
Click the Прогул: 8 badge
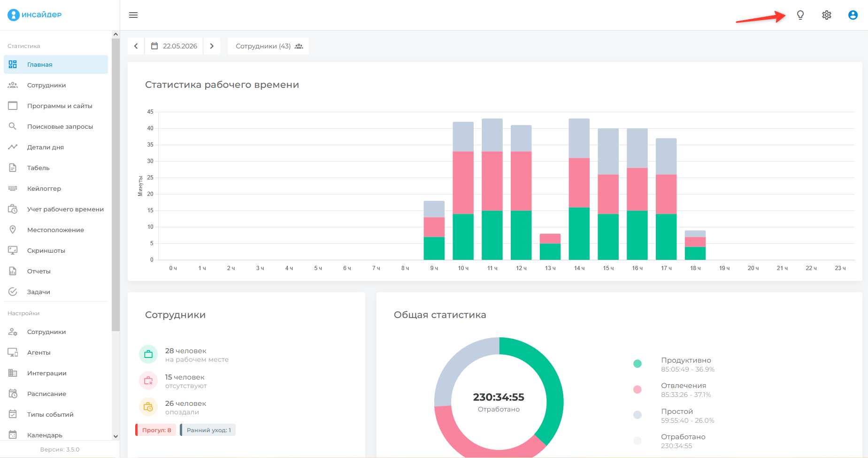(156, 430)
